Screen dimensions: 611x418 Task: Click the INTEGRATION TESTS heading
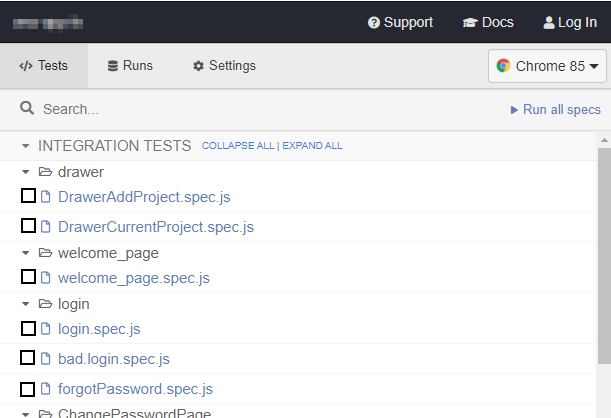click(x=114, y=146)
